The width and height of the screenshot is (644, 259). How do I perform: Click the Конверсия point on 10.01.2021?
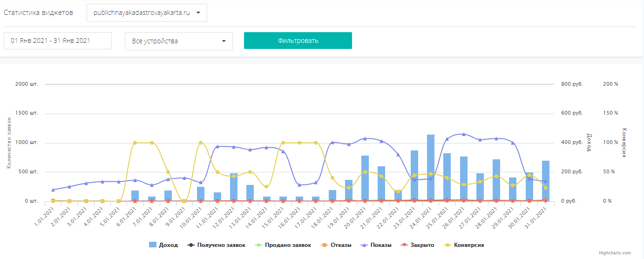pos(201,143)
